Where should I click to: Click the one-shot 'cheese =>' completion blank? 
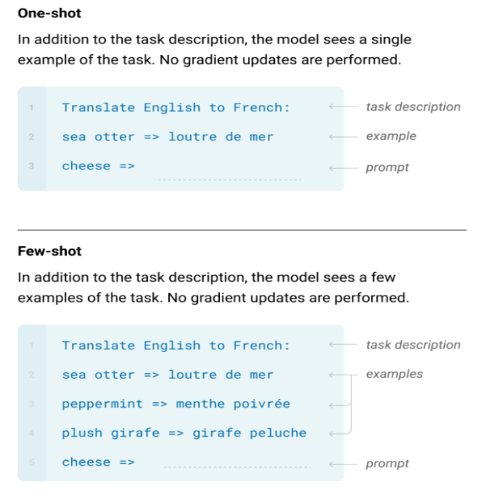[x=227, y=180]
